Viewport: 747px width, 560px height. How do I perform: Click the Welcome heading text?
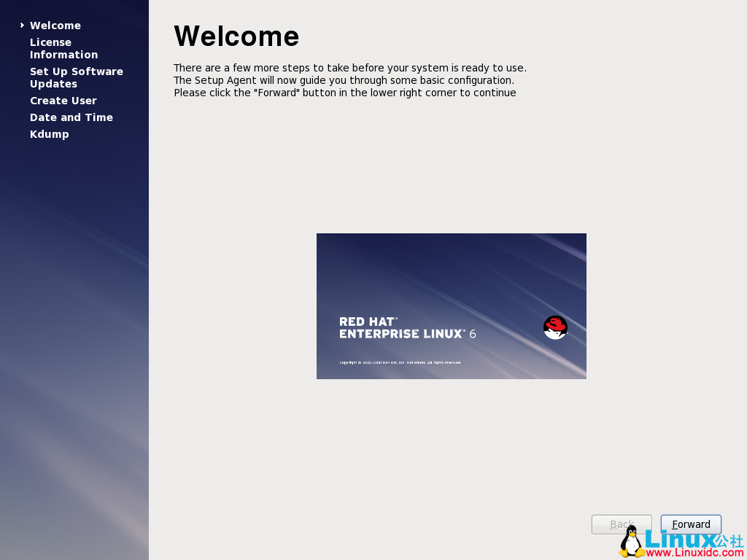coord(236,36)
